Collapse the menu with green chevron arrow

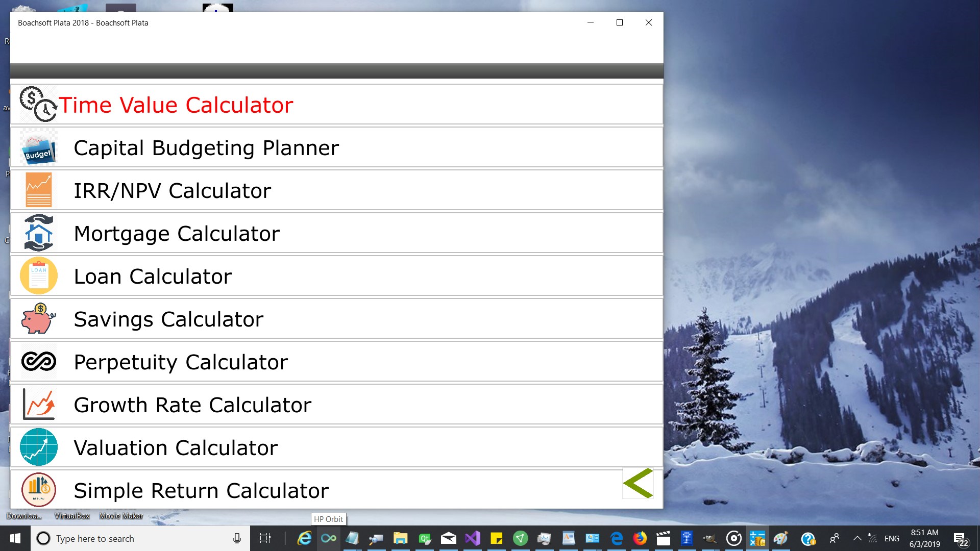[x=638, y=483]
